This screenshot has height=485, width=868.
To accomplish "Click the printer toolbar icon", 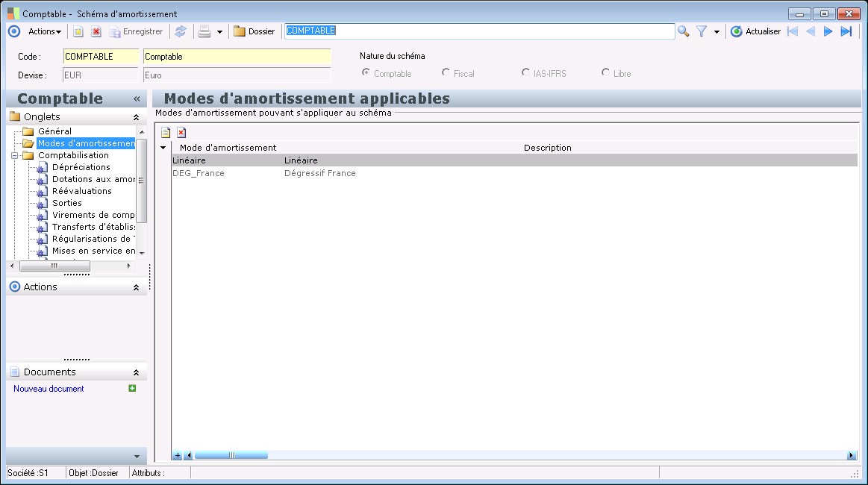I will [204, 31].
